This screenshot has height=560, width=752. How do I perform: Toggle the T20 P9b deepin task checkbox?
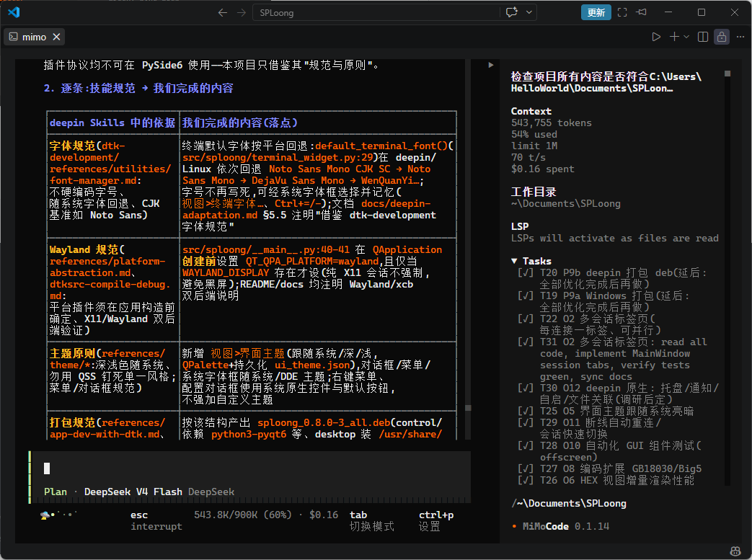(x=526, y=273)
